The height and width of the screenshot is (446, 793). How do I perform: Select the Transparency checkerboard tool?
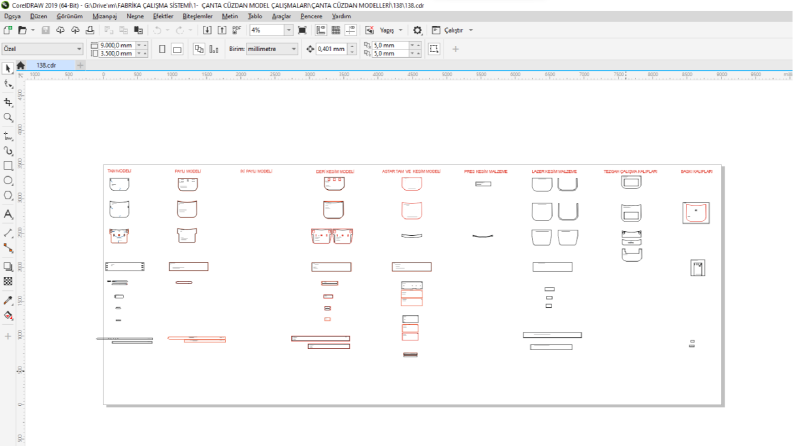(8, 281)
